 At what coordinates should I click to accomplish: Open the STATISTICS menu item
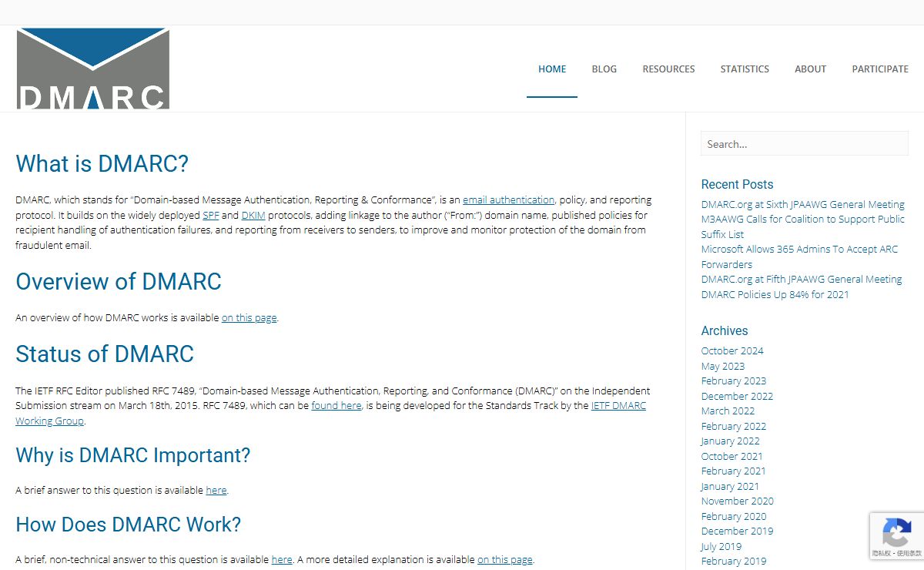coord(745,69)
